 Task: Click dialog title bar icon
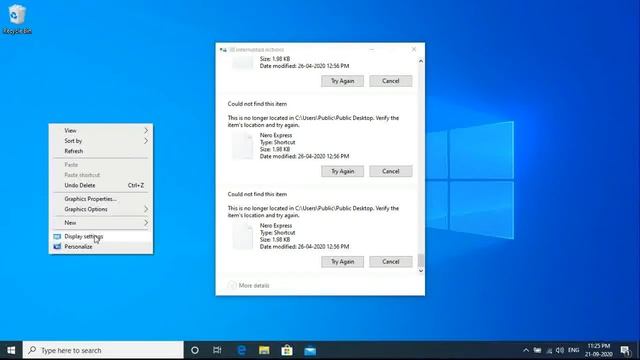coord(223,50)
